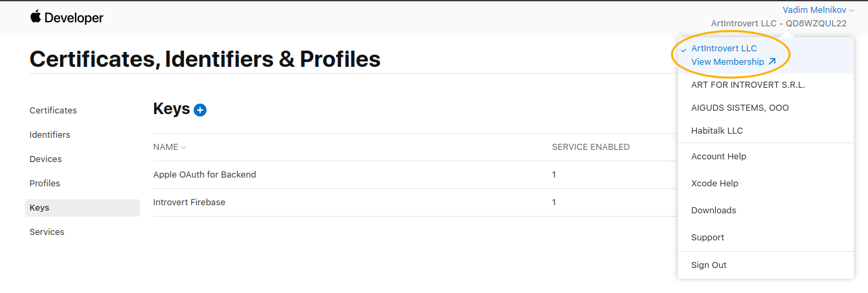Open Xcode Help from the menu

[715, 184]
